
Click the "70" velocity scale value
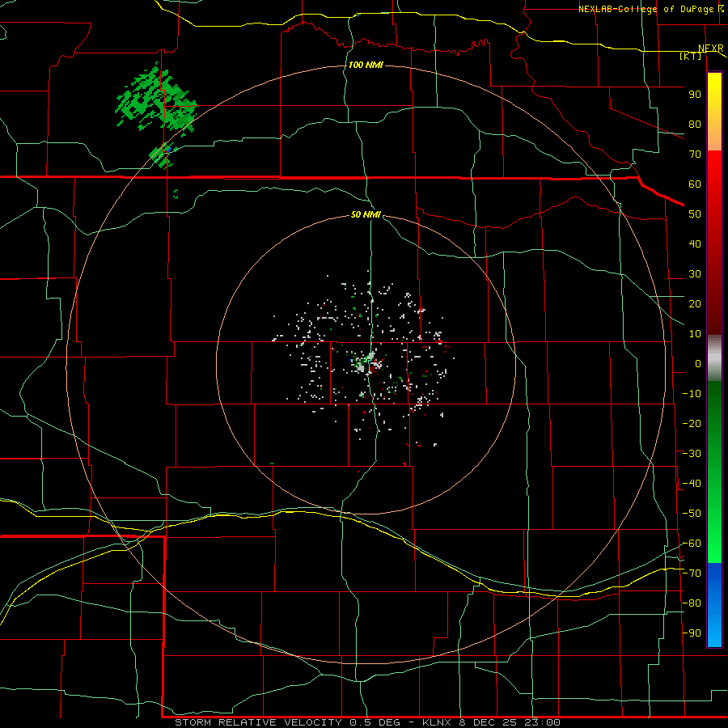pos(695,154)
